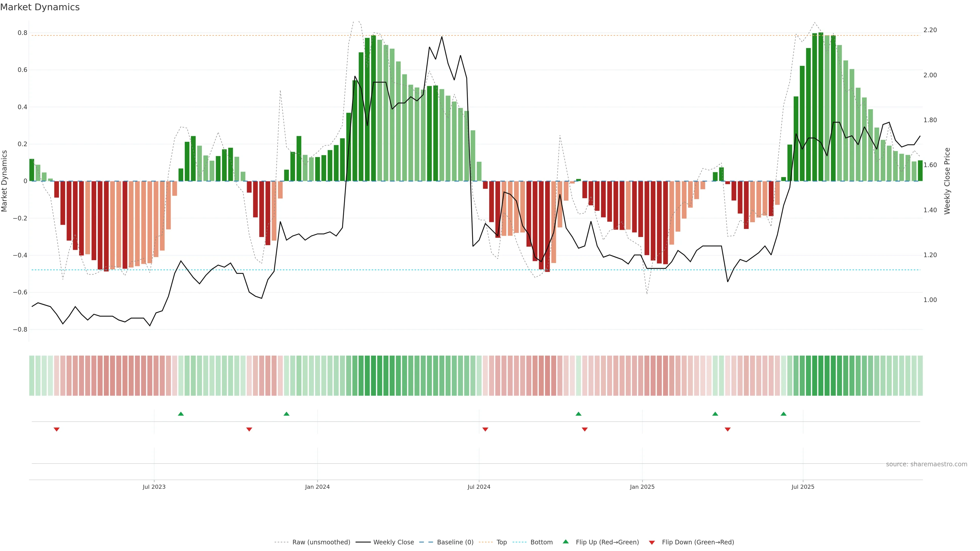Click the last red flip-down triangle marker
This screenshot has height=551, width=980.
pyautogui.click(x=727, y=429)
